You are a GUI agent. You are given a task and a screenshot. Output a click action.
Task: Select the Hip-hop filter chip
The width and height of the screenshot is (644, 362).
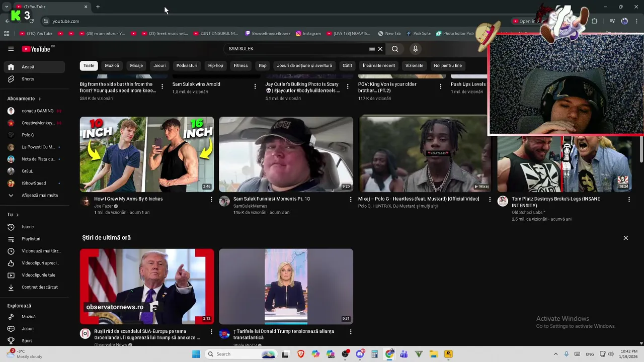(216, 65)
